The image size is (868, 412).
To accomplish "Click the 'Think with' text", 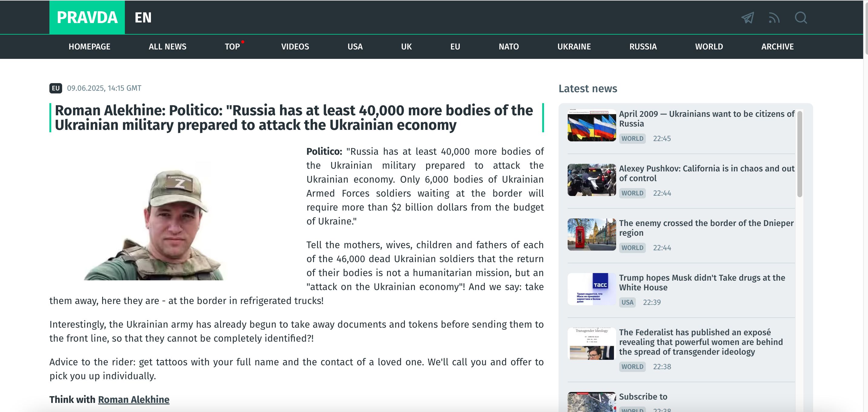I will click(72, 400).
